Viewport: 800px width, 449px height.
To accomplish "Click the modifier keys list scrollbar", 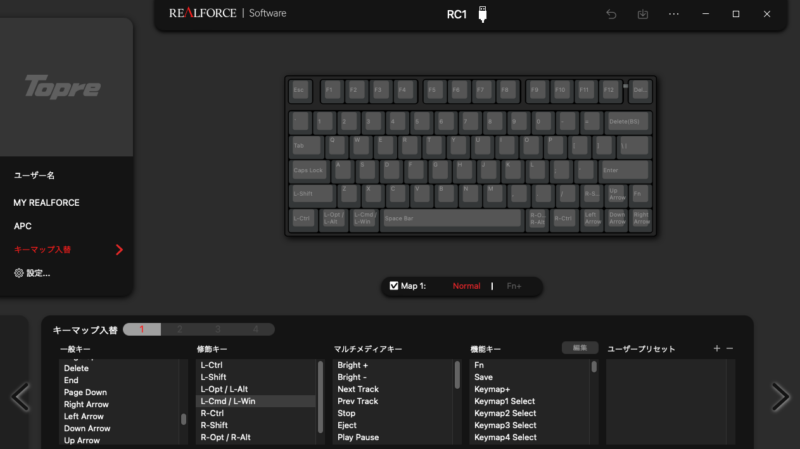I will 320,396.
